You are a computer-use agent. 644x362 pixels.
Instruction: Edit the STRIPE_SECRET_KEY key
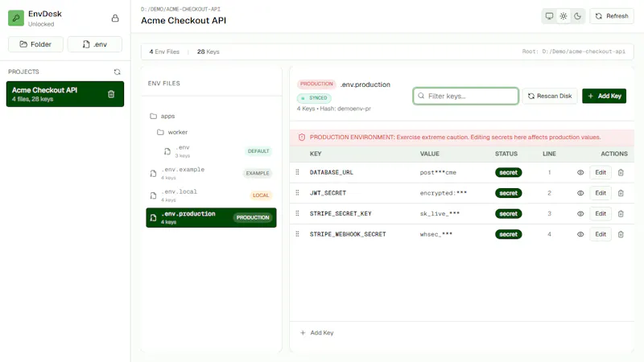[x=601, y=213]
